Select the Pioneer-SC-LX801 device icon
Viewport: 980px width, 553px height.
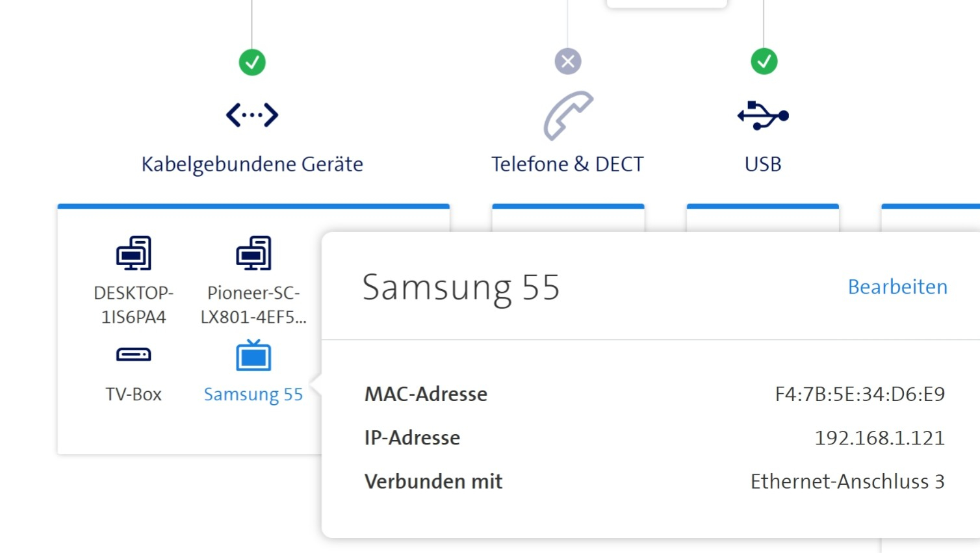[253, 253]
